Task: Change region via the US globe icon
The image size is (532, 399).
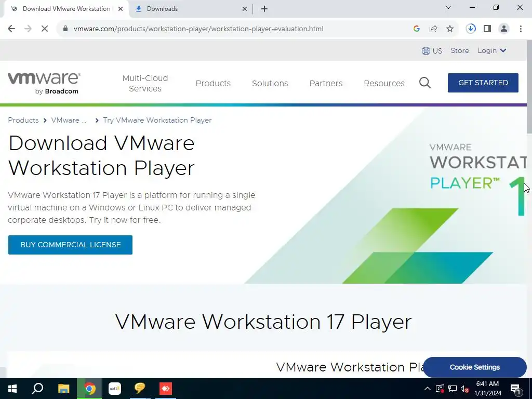Action: [x=432, y=51]
